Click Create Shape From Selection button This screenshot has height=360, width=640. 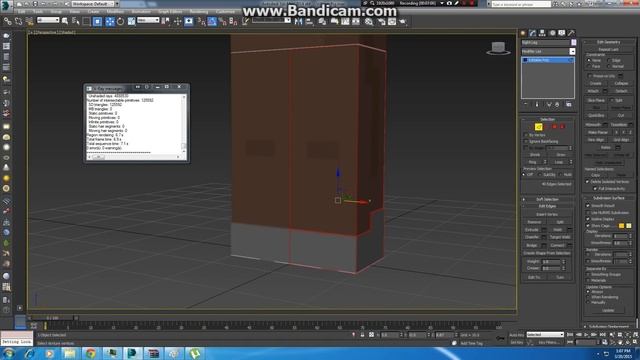coord(547,253)
